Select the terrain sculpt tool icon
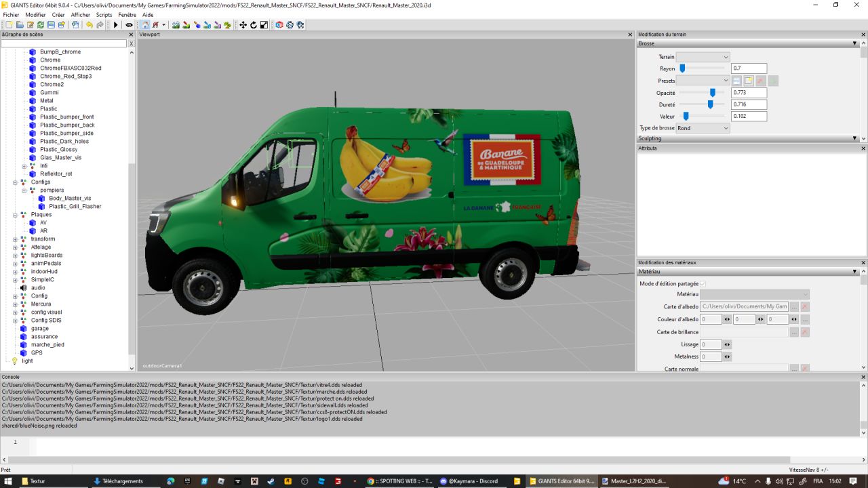 point(176,25)
